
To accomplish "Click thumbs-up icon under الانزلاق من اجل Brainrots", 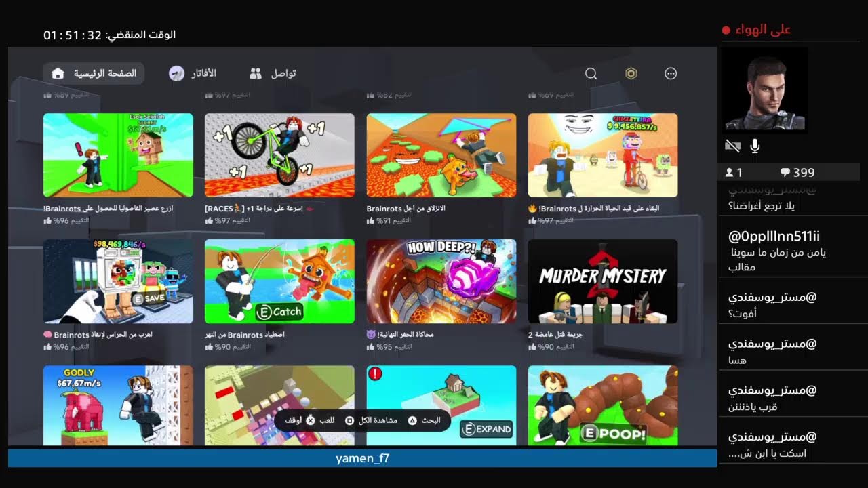I will point(371,221).
